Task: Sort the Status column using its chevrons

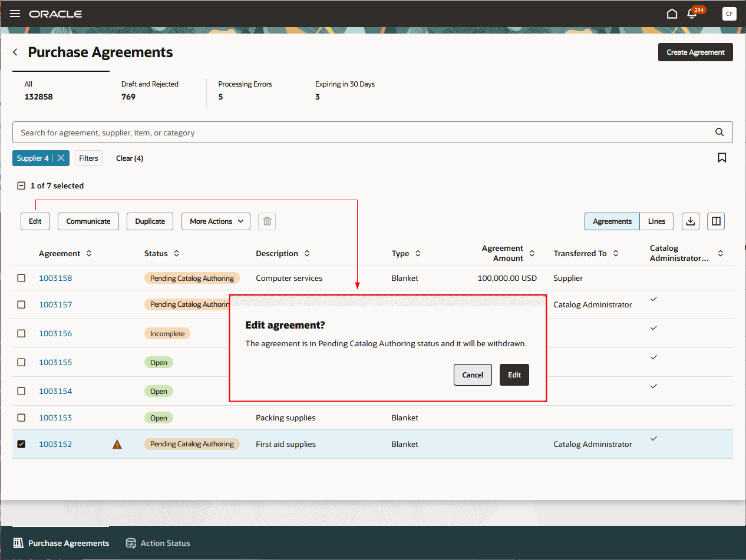Action: click(177, 253)
